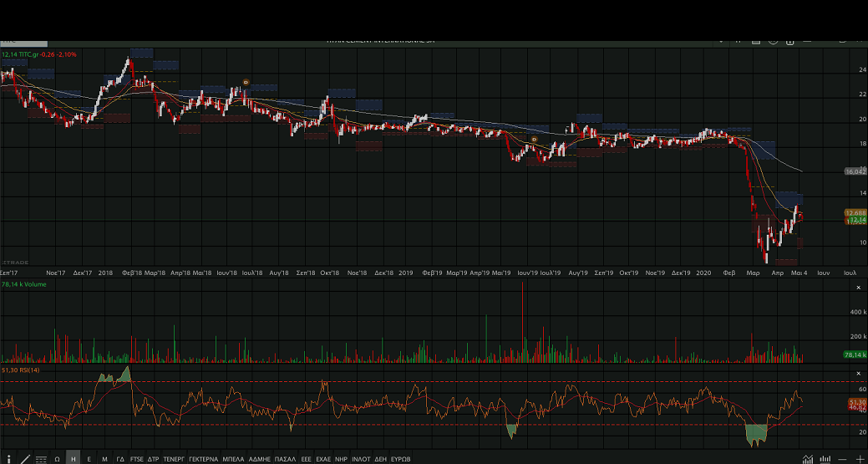868x464 pixels.
Task: Open the ΓΔ index shortcut
Action: (120, 459)
